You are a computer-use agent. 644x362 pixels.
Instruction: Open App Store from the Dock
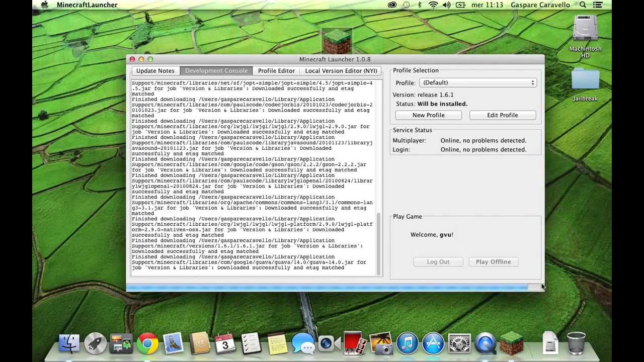coord(433,343)
